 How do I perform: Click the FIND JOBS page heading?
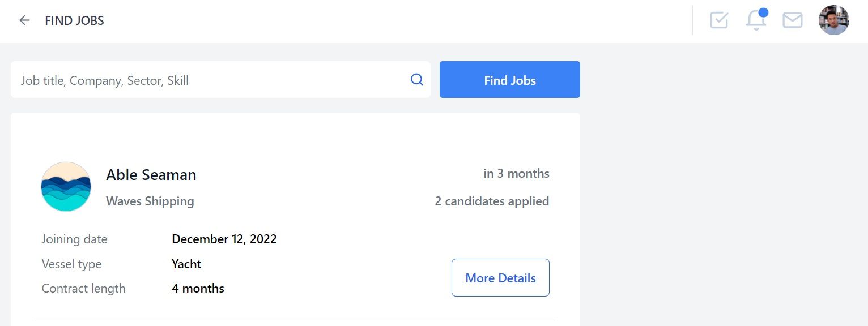[75, 21]
